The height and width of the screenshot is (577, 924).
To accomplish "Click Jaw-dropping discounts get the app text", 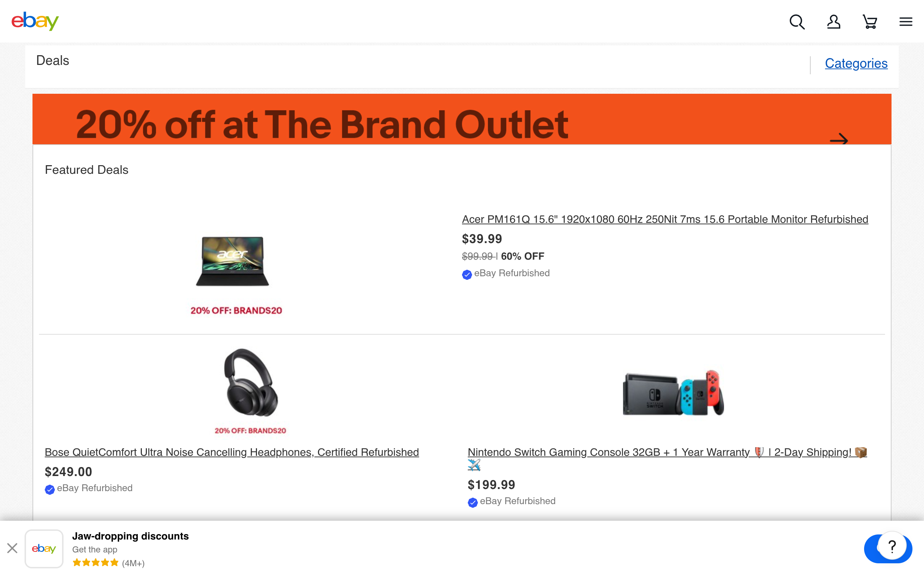I will [130, 542].
